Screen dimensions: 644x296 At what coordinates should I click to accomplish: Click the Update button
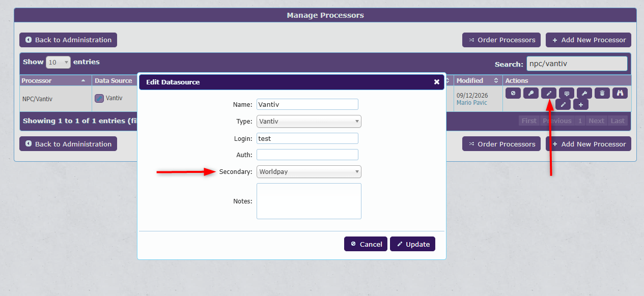pos(412,244)
